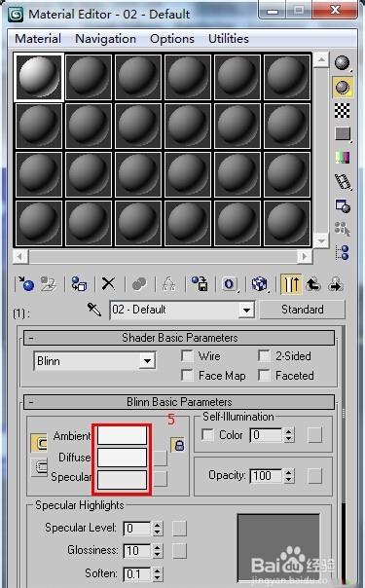Pick material from object eyedropper
Screen dimensions: 365x588
pos(94,310)
